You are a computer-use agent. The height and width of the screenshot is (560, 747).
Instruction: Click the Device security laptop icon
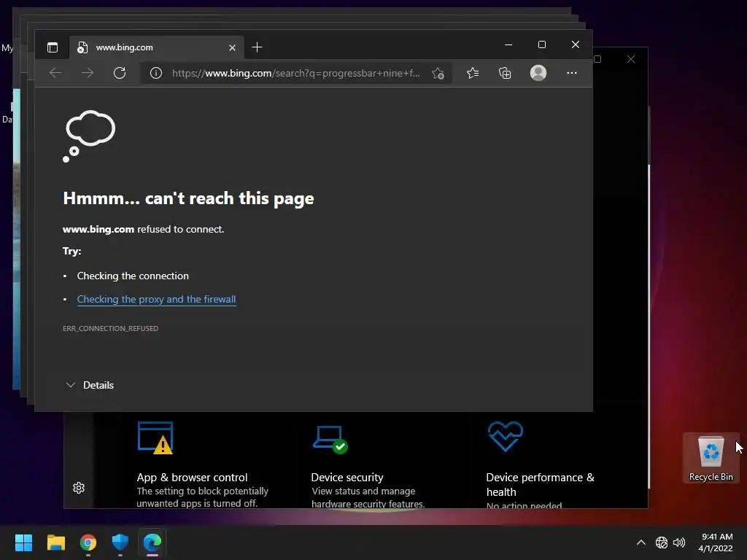(330, 440)
